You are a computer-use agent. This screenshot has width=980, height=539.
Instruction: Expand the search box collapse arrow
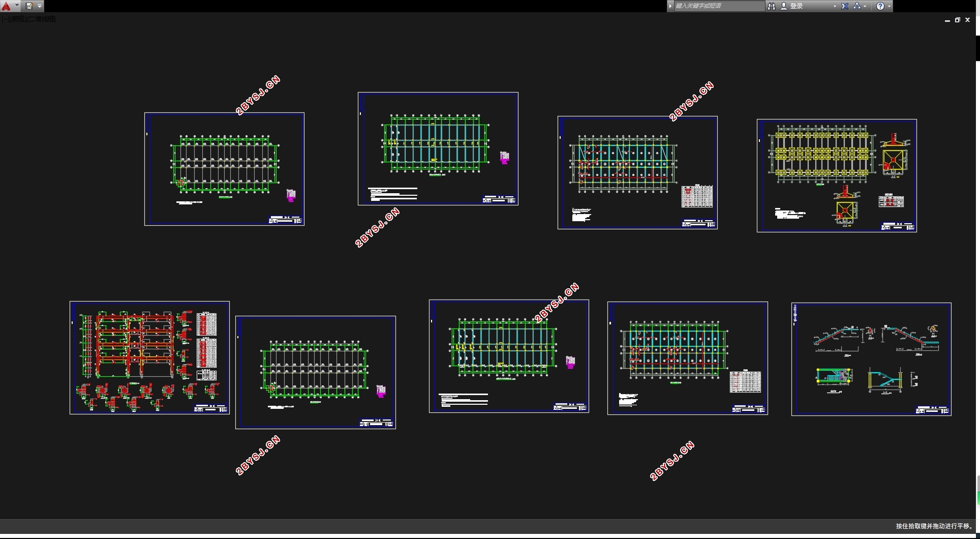(x=670, y=6)
